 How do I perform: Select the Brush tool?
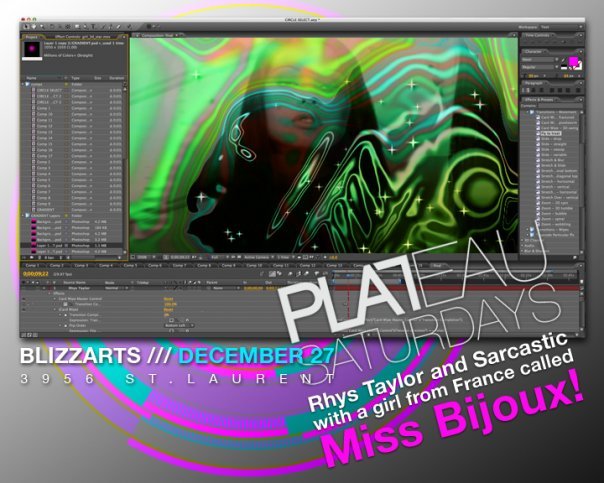click(x=102, y=27)
